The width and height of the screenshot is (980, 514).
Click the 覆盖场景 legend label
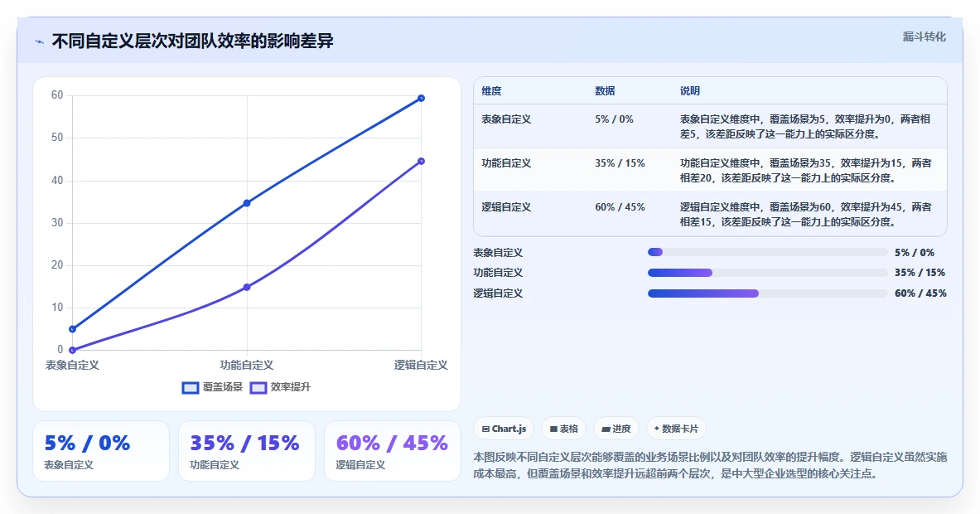[x=223, y=387]
